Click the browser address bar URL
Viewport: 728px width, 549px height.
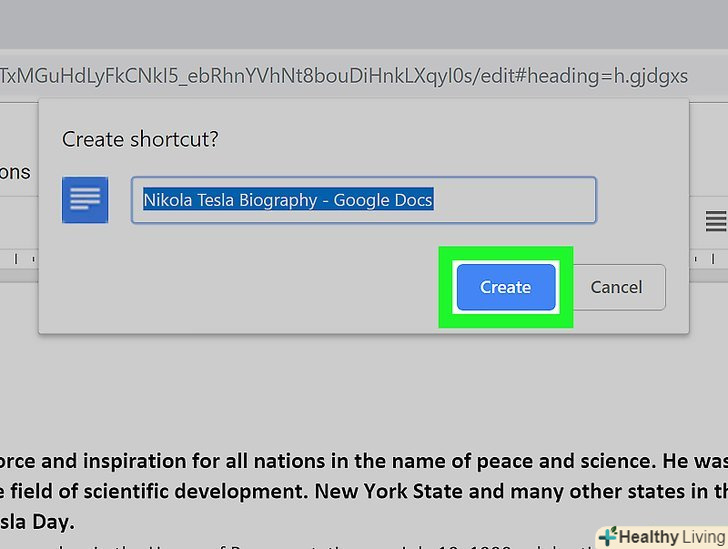pyautogui.click(x=344, y=76)
